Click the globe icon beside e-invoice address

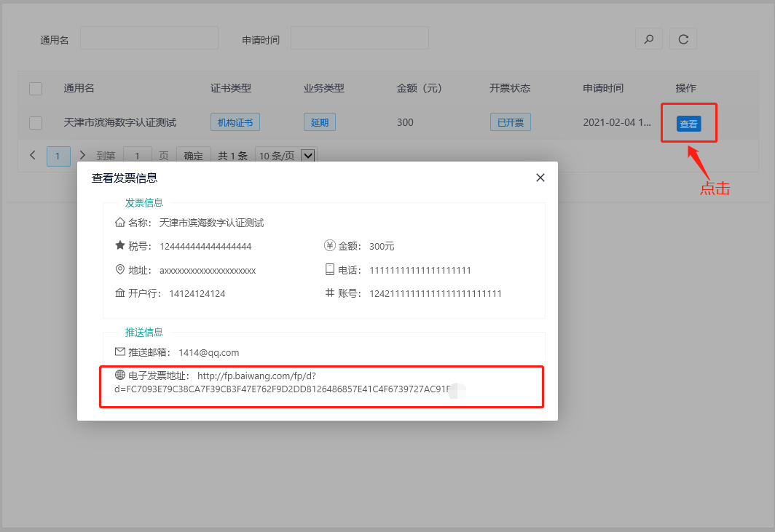click(x=120, y=376)
